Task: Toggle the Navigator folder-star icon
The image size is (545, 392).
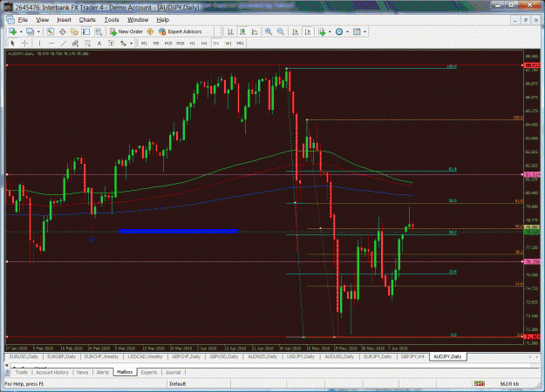Action: click(x=74, y=31)
